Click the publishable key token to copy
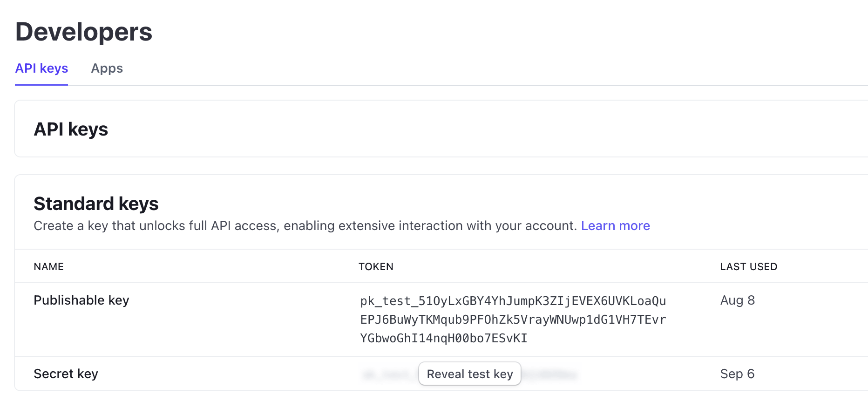Viewport: 868px width, 408px height. (513, 320)
